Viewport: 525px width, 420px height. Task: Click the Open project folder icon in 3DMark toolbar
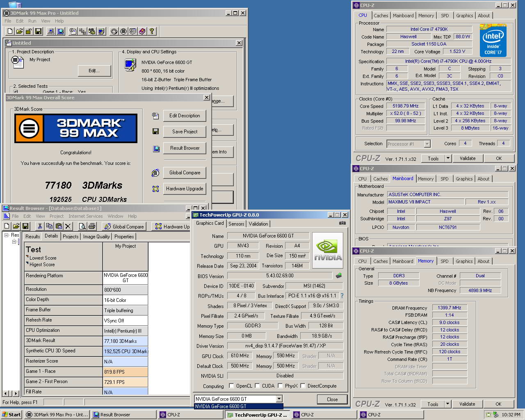click(19, 31)
